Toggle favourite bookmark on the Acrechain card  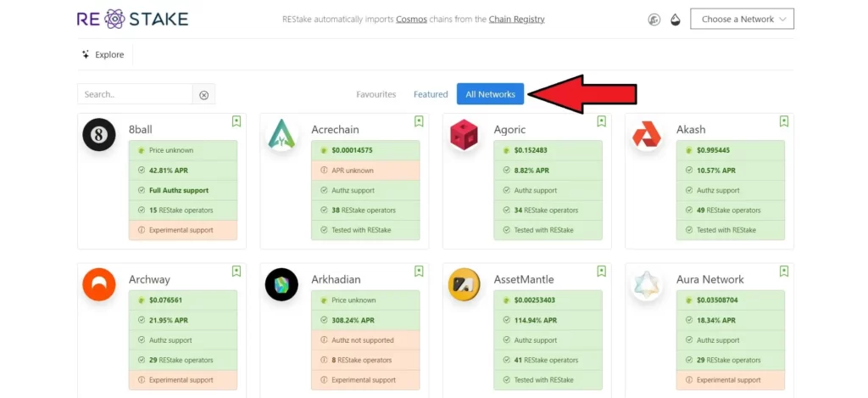click(419, 122)
